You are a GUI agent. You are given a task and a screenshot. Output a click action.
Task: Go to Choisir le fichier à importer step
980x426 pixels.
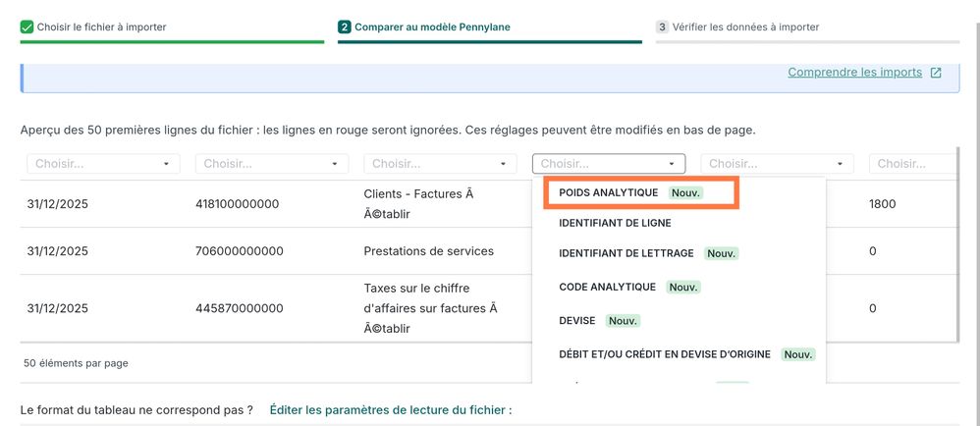pos(101,27)
